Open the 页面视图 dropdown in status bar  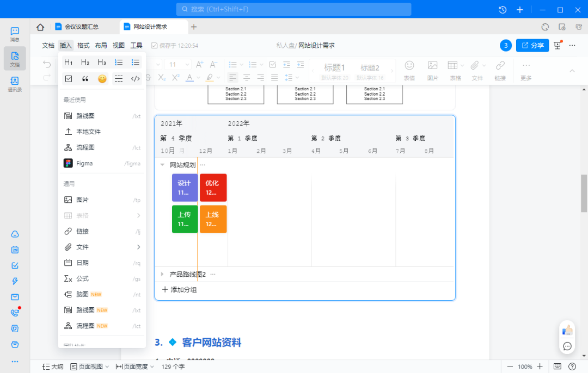90,366
